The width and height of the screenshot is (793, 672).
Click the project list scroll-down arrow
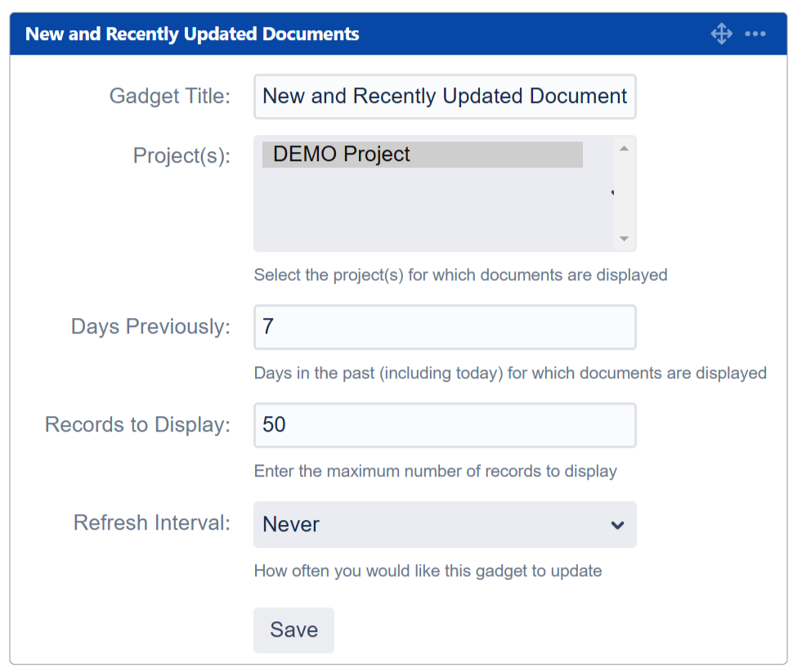[623, 240]
